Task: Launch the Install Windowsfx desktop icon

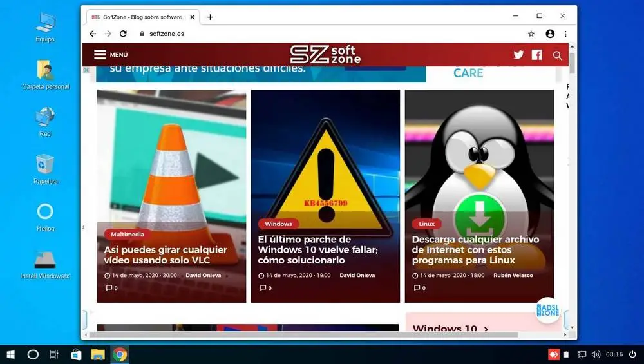Action: click(45, 264)
